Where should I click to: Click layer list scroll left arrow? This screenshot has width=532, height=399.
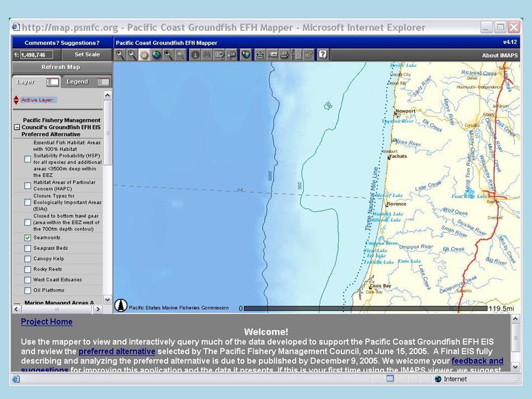click(x=17, y=309)
